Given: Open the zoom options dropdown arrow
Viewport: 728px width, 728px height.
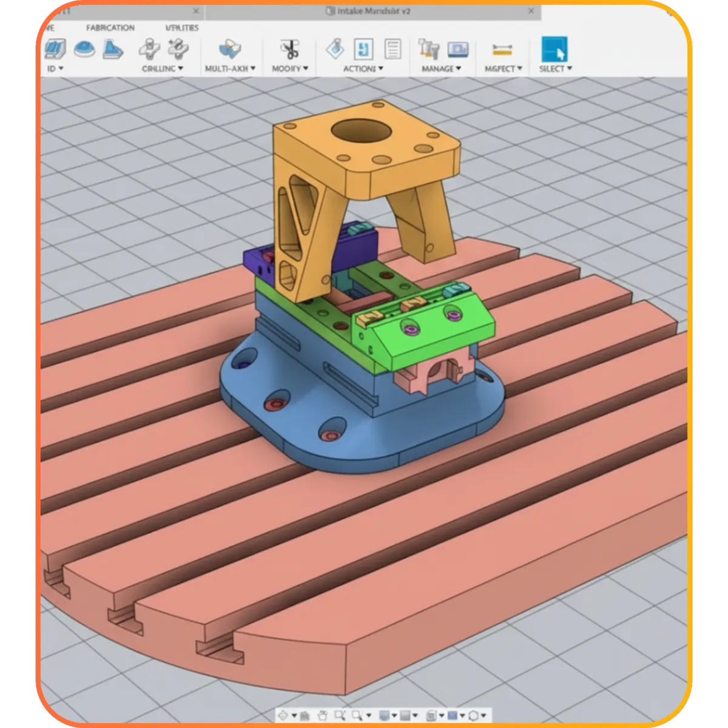Looking at the screenshot, I should click(x=369, y=716).
